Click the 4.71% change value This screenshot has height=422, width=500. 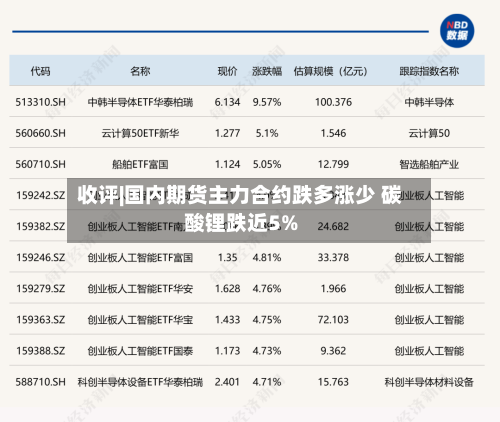[x=267, y=382]
